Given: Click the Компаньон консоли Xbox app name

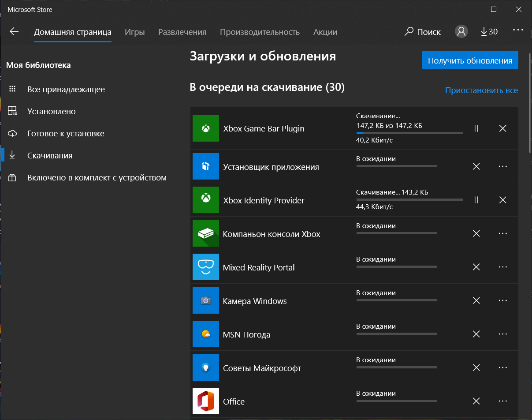Looking at the screenshot, I should (272, 234).
